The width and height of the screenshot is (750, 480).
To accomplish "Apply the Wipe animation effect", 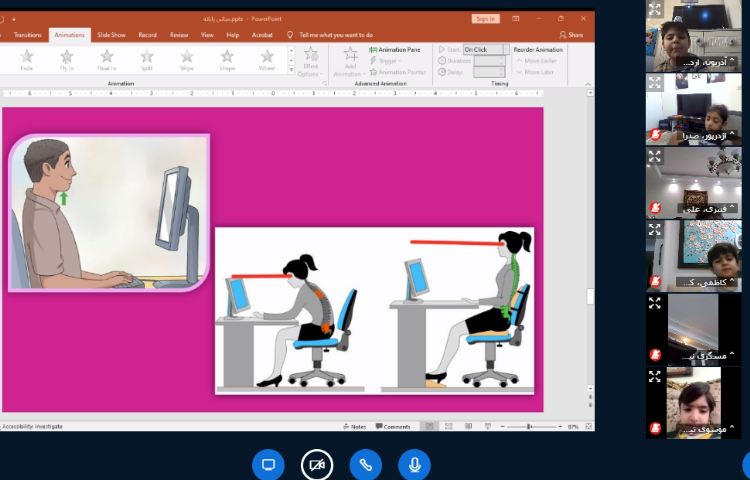I will tap(187, 58).
